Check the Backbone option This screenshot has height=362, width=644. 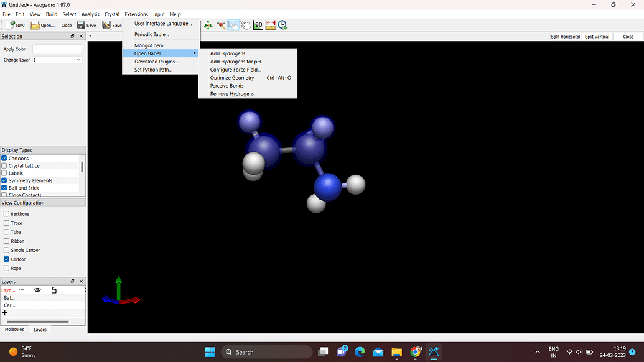[7, 214]
